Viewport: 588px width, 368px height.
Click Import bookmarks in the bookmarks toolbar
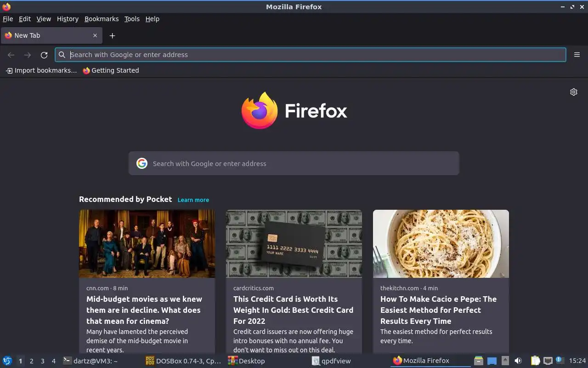[41, 70]
